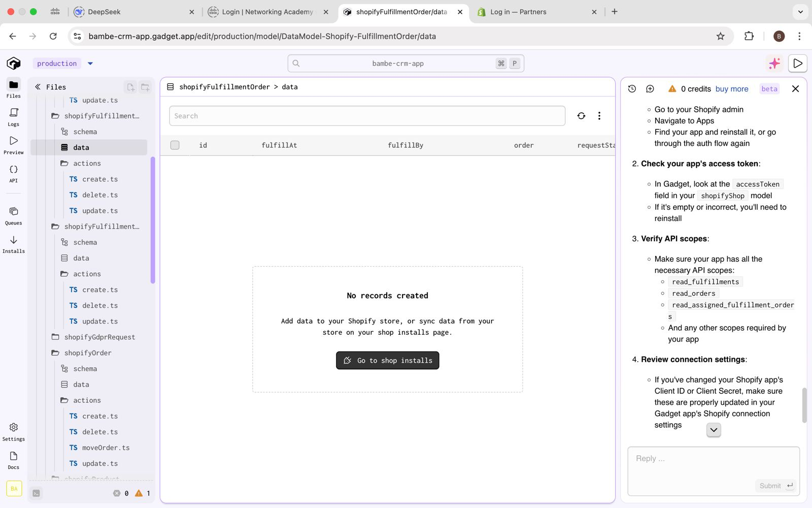
Task: Open the browser profile B avatar
Action: 779,36
